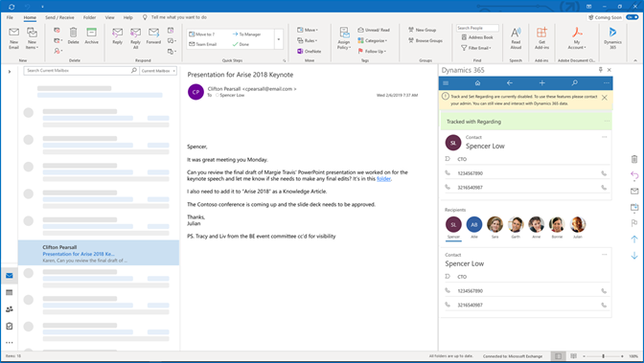Open the View tab
644x363 pixels.
(x=109, y=17)
